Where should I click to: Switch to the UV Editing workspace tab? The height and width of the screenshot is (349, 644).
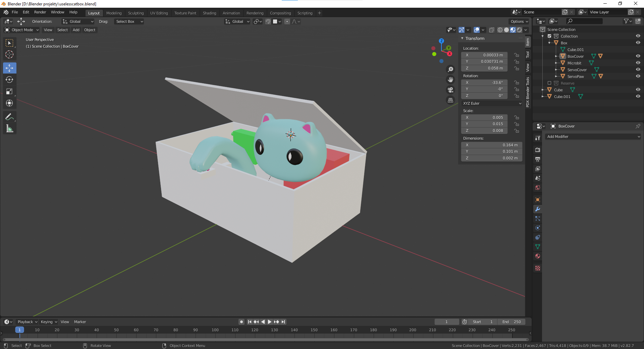[159, 13]
